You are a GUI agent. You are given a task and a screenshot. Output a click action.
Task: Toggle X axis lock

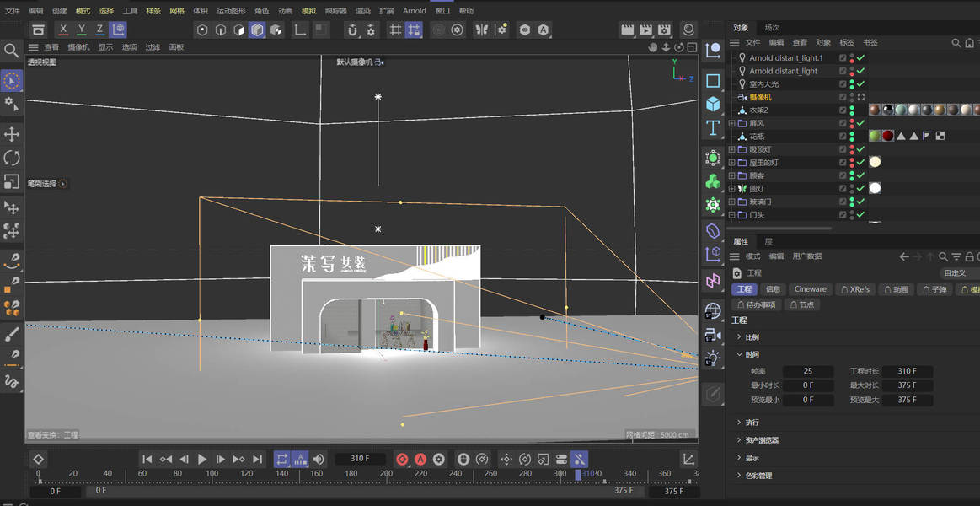point(63,30)
